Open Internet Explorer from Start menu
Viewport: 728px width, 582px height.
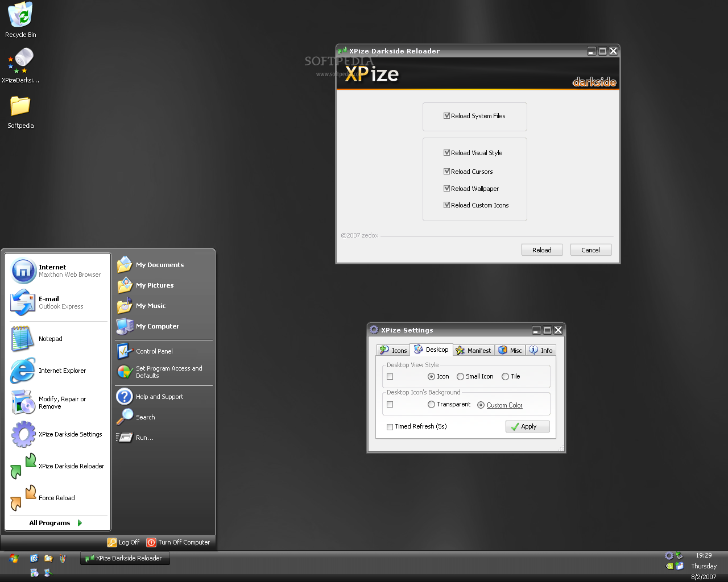click(x=57, y=371)
